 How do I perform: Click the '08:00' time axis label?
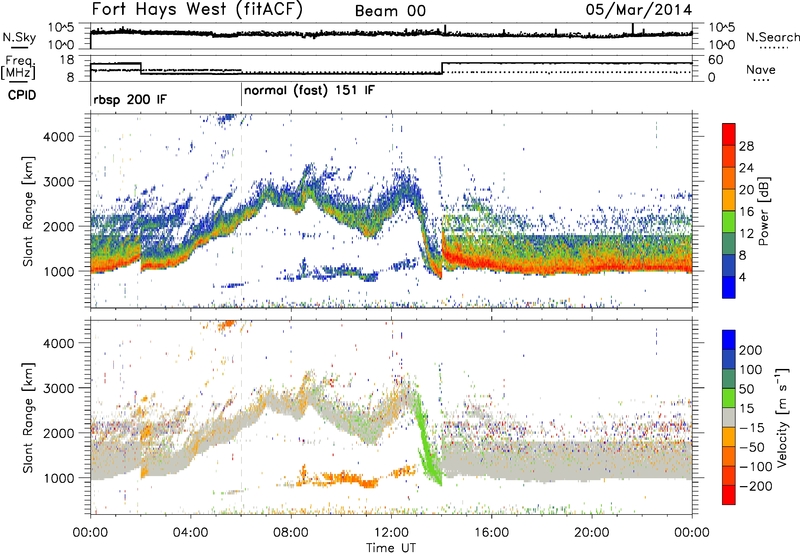[x=291, y=533]
